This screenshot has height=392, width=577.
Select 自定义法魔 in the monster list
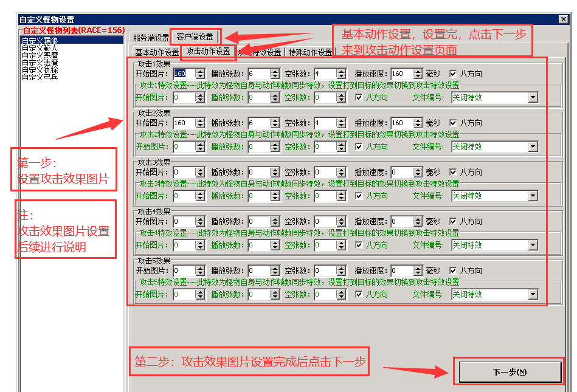40,63
